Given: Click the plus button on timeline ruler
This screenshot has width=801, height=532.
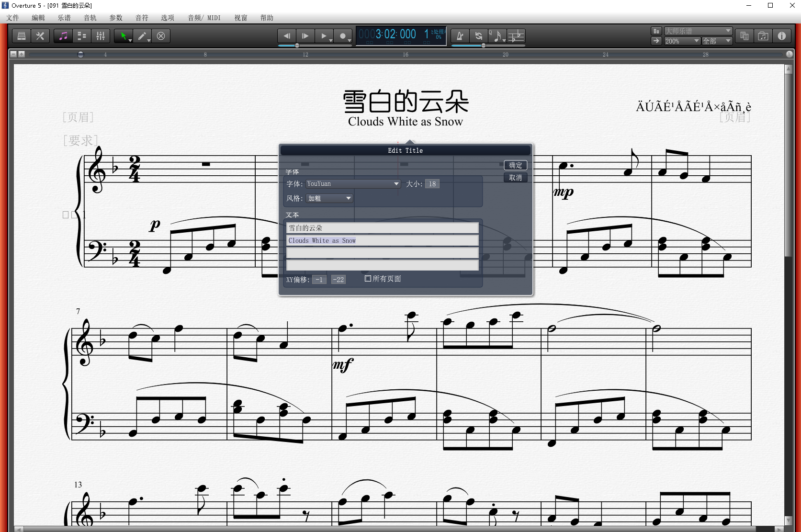Looking at the screenshot, I should [x=21, y=54].
